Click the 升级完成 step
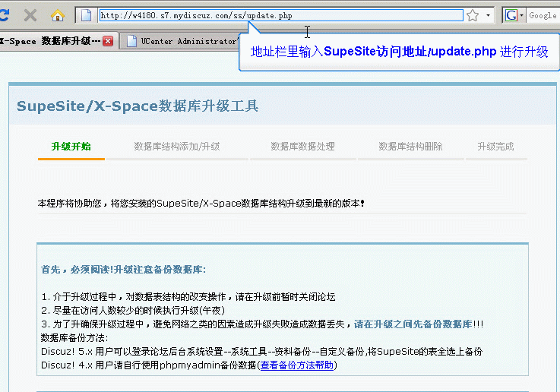This screenshot has width=560, height=392. pos(495,147)
